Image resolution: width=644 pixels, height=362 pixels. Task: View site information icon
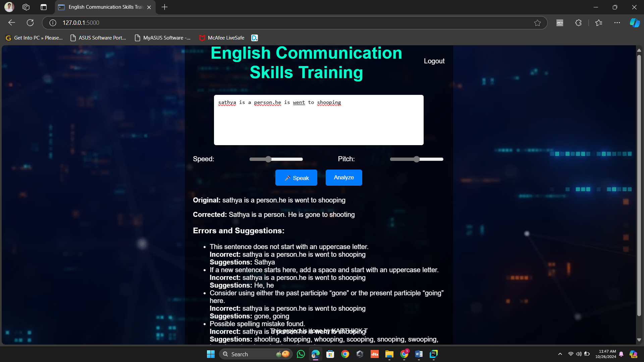point(53,23)
